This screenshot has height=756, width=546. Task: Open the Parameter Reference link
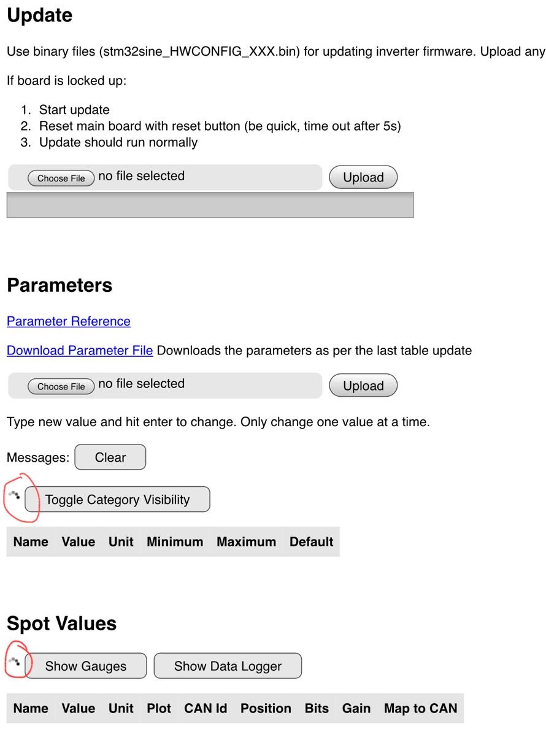tap(69, 321)
